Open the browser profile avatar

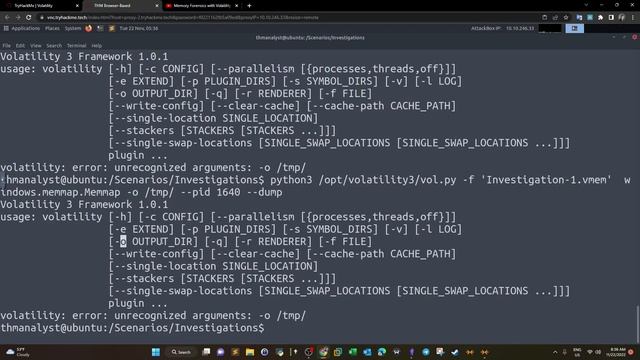pyautogui.click(x=622, y=18)
